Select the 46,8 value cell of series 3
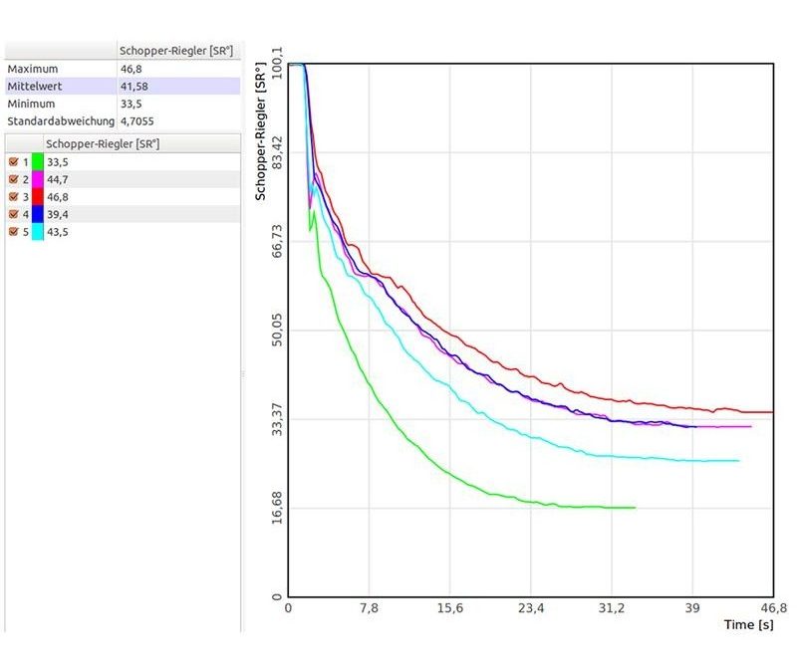797x672 pixels. point(59,197)
